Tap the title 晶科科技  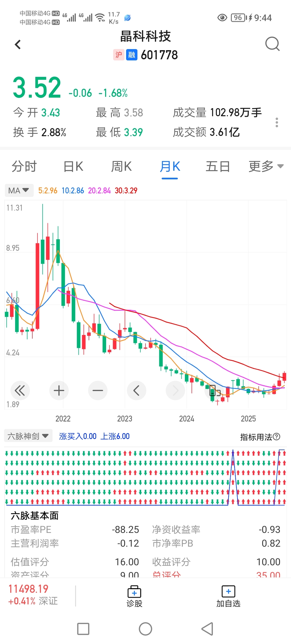tap(145, 36)
